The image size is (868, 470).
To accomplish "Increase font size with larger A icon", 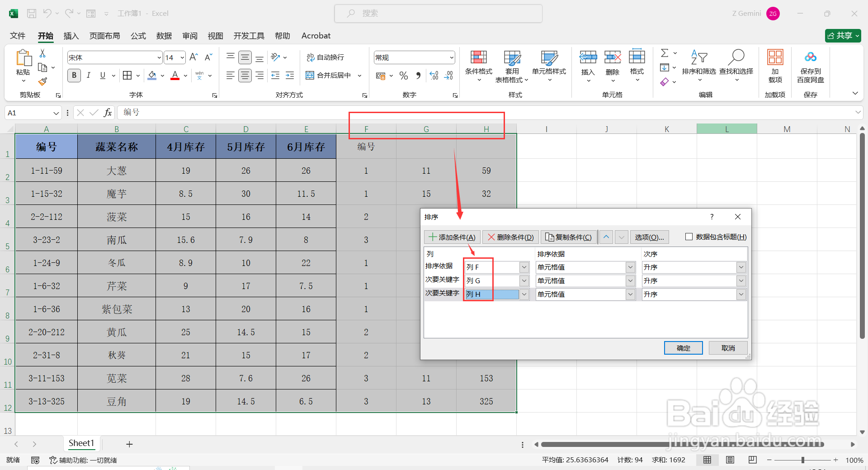I will pos(193,57).
